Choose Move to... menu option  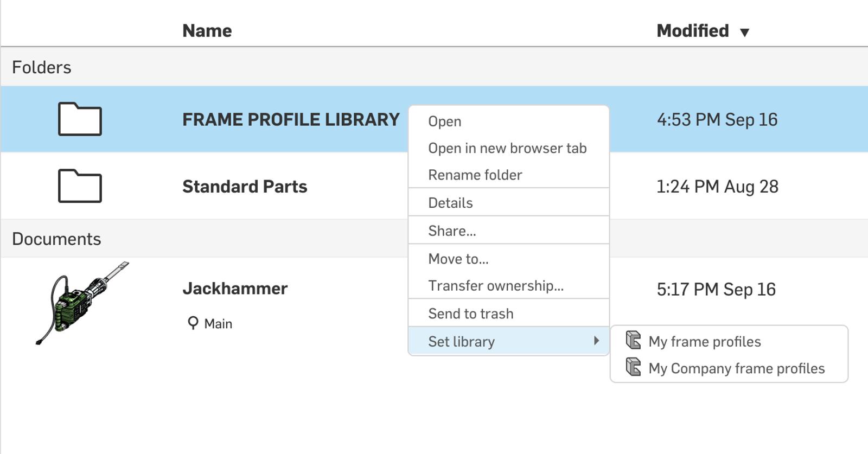[458, 259]
